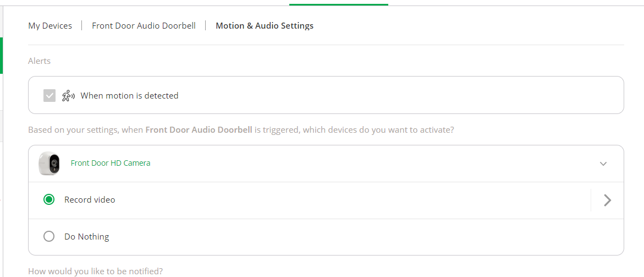Click the Do Nothing label text
Image resolution: width=644 pixels, height=277 pixels.
point(86,237)
